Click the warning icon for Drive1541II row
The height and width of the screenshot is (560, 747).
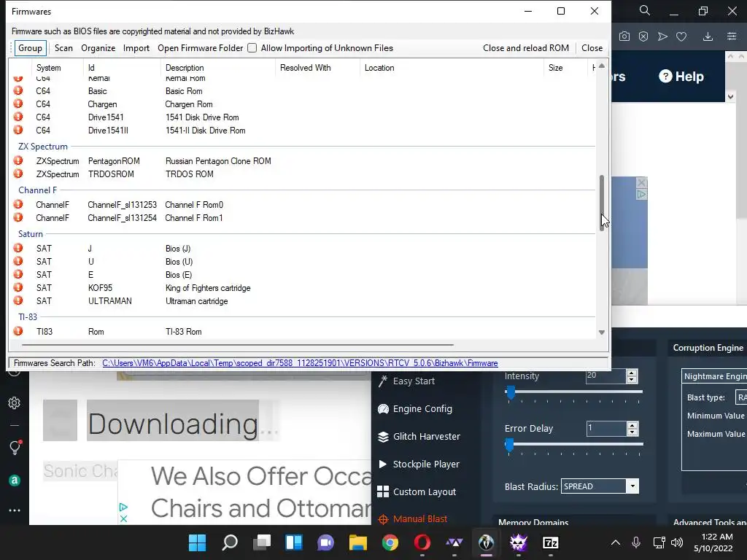pyautogui.click(x=18, y=130)
